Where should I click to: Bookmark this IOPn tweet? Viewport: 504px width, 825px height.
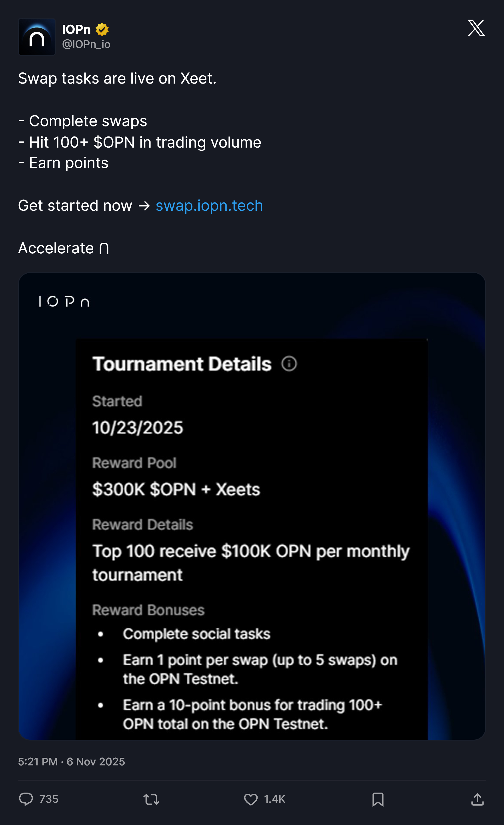(x=378, y=799)
